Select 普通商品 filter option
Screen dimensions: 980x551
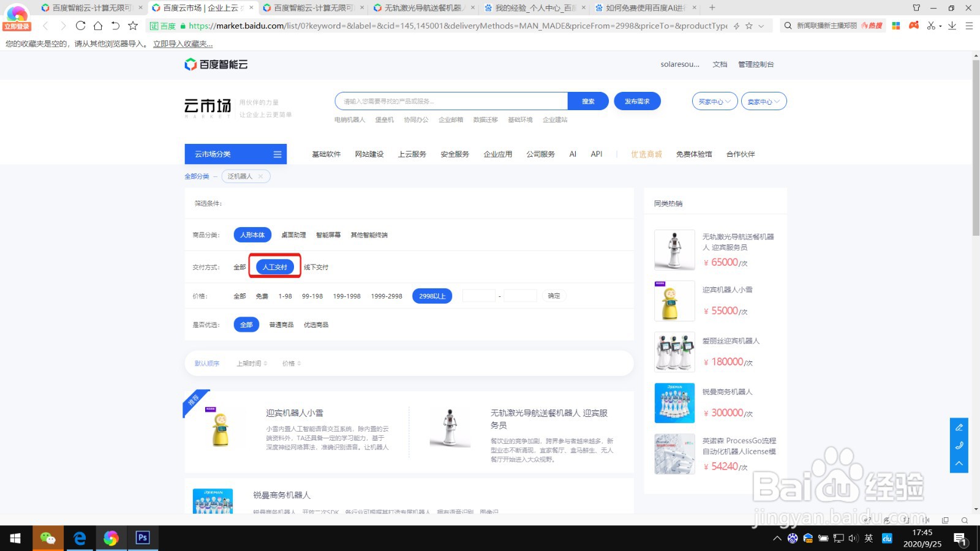[x=281, y=325]
